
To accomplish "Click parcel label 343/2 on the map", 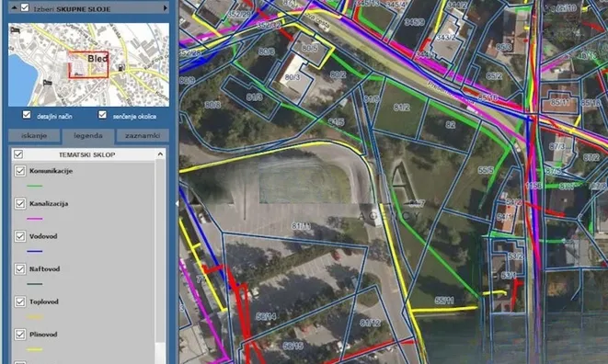I will 445,37.
